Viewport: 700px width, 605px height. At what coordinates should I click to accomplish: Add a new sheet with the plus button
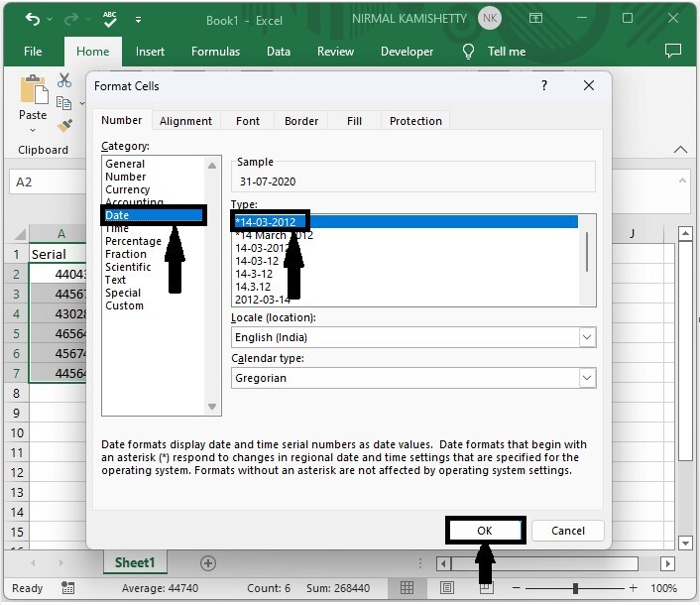pyautogui.click(x=208, y=562)
